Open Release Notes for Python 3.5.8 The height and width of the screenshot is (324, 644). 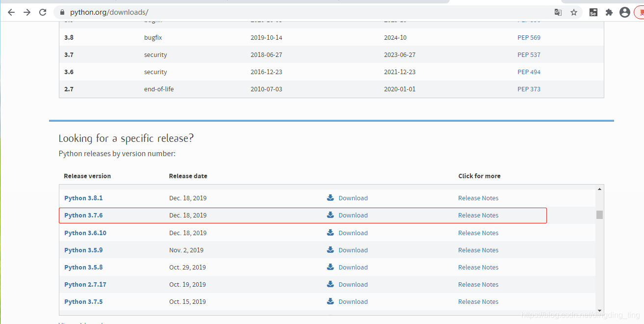(478, 268)
